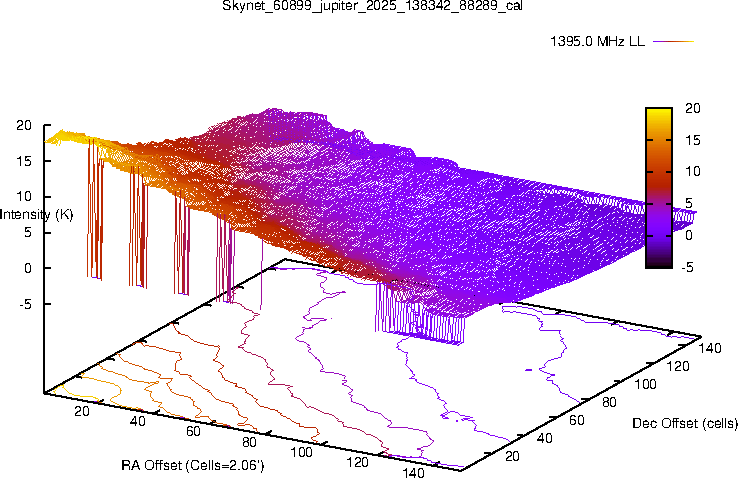Click Dec Offset axis tick 100
Screen dimensions: 738x478
[645, 384]
